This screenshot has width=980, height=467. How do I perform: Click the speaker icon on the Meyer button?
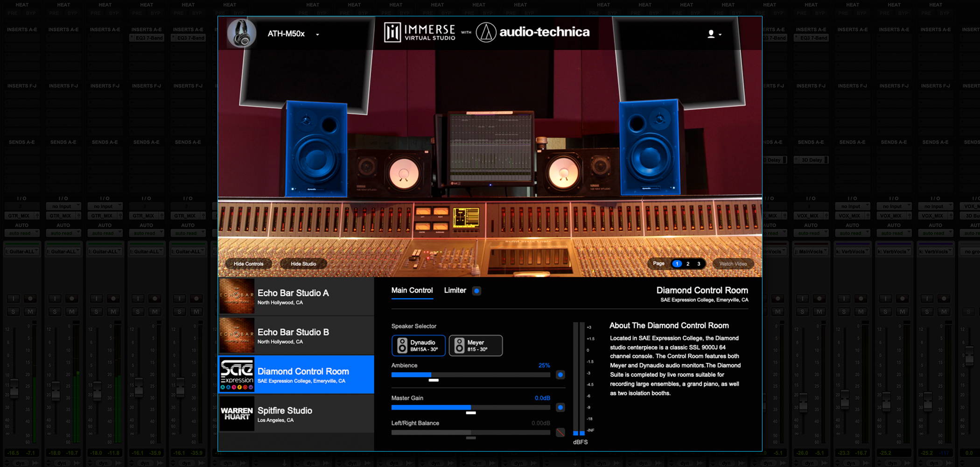click(460, 346)
